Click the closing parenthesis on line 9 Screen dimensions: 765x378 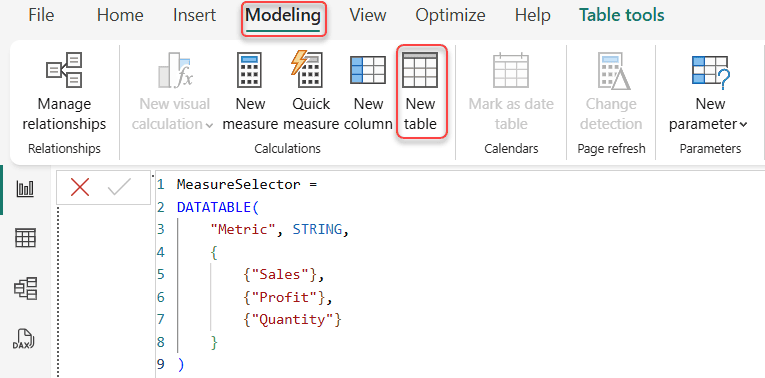click(x=181, y=364)
